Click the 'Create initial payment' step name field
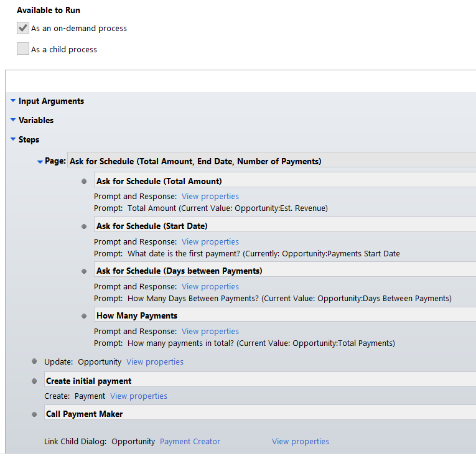The height and width of the screenshot is (466, 476). pos(259,381)
